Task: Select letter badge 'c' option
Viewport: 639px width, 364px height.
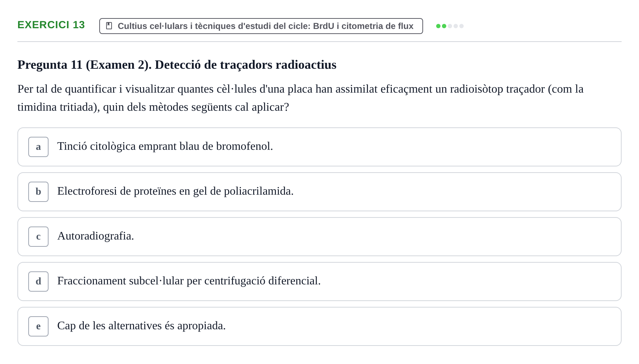Action: point(38,237)
